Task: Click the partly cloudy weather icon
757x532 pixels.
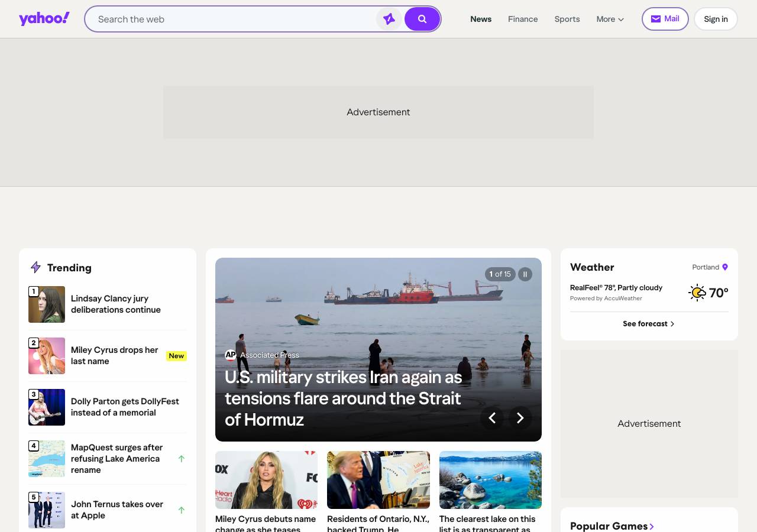Action: point(698,293)
